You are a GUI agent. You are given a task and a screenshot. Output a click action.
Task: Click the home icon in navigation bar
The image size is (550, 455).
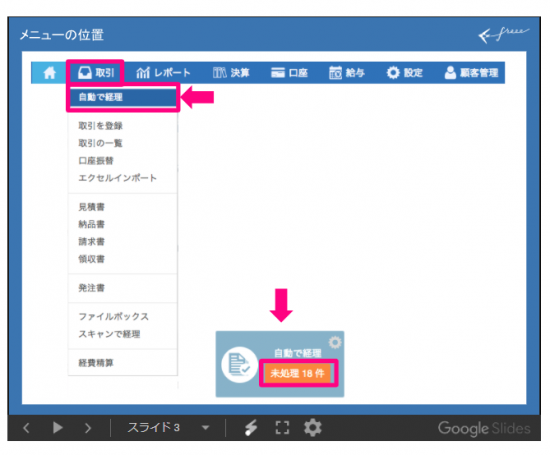(49, 73)
